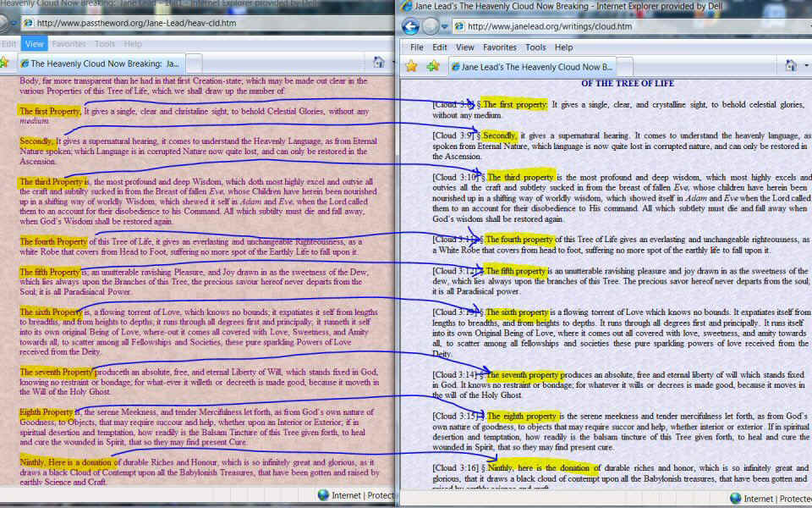The image size is (812, 508).
Task: Open Favorites Center star in right window
Action: pos(411,66)
